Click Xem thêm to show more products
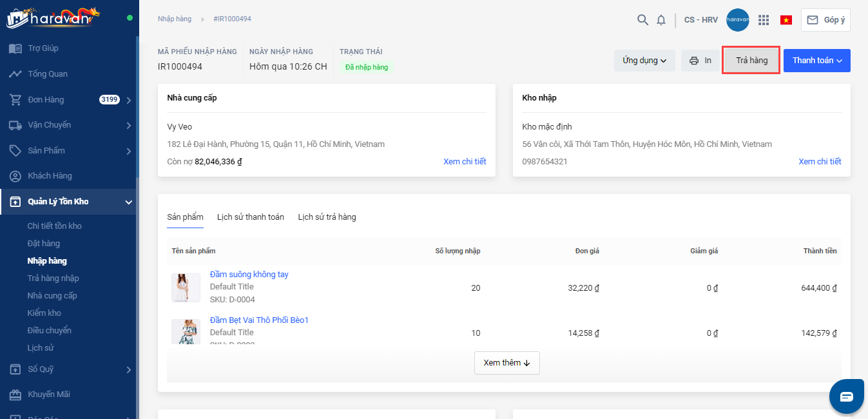Screen dimensions: 868x419 [506, 363]
